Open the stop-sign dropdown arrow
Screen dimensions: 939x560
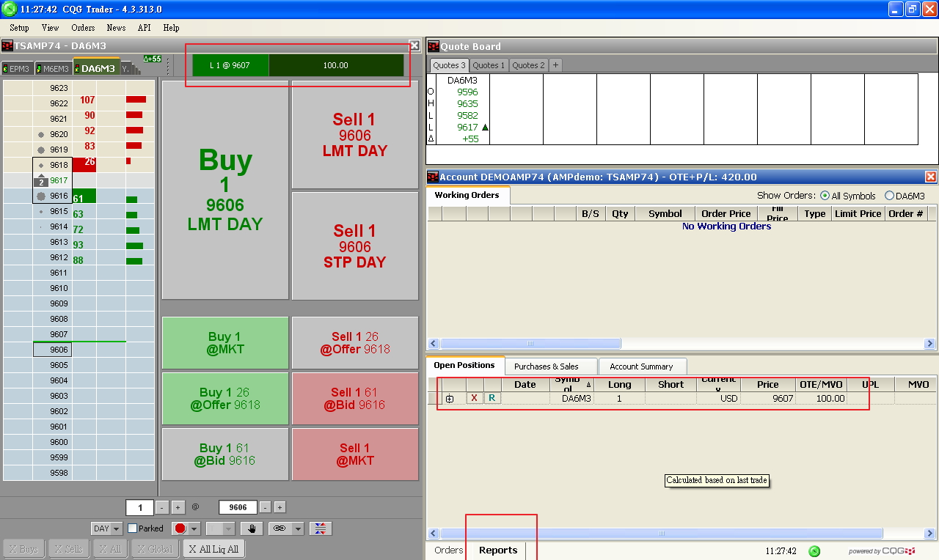tap(194, 528)
